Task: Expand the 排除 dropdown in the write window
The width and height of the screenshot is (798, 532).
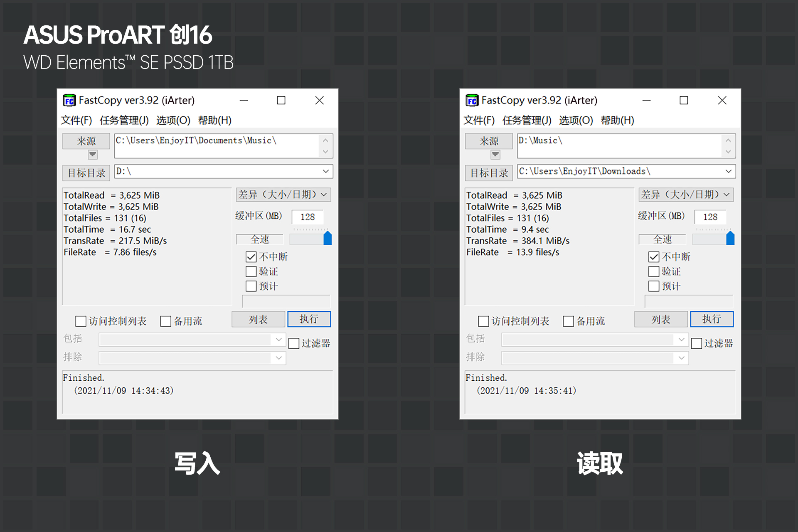Action: pos(278,357)
